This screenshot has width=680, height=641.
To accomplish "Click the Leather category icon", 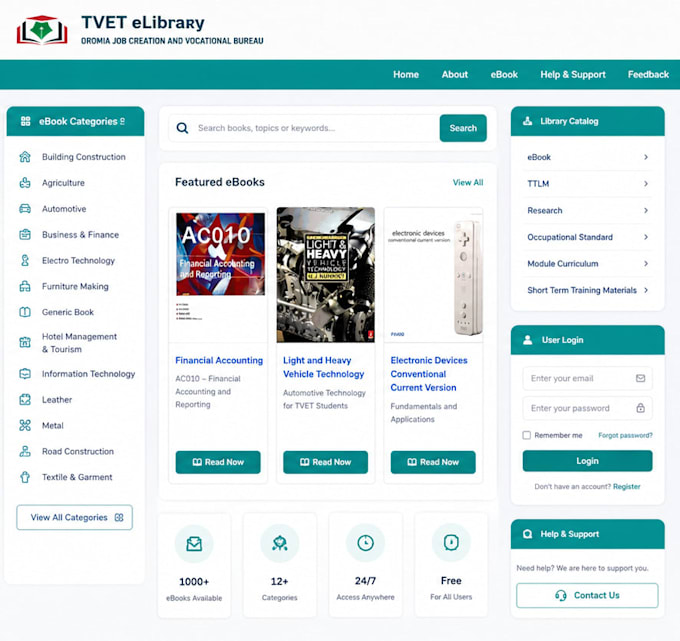I will tap(25, 399).
